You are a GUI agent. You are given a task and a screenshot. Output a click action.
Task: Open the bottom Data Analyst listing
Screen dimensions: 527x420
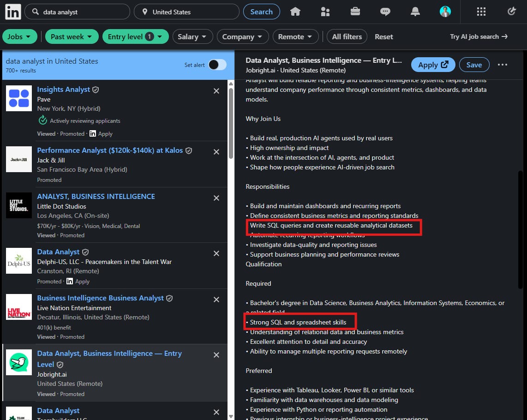pos(58,411)
